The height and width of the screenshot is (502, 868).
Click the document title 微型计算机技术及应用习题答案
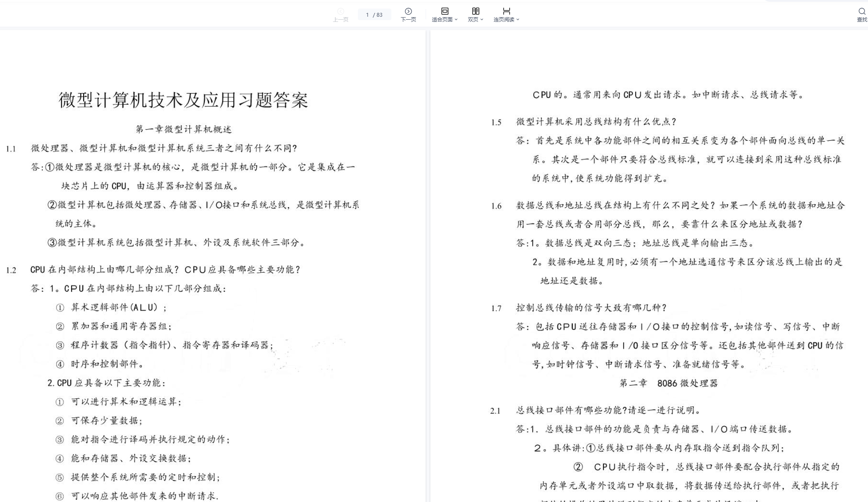pyautogui.click(x=183, y=100)
